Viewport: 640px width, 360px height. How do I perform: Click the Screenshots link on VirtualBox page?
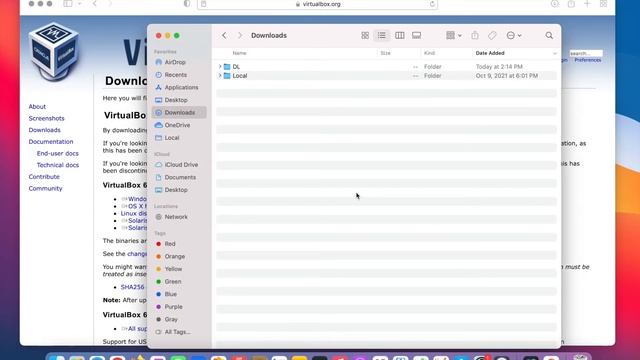point(47,118)
